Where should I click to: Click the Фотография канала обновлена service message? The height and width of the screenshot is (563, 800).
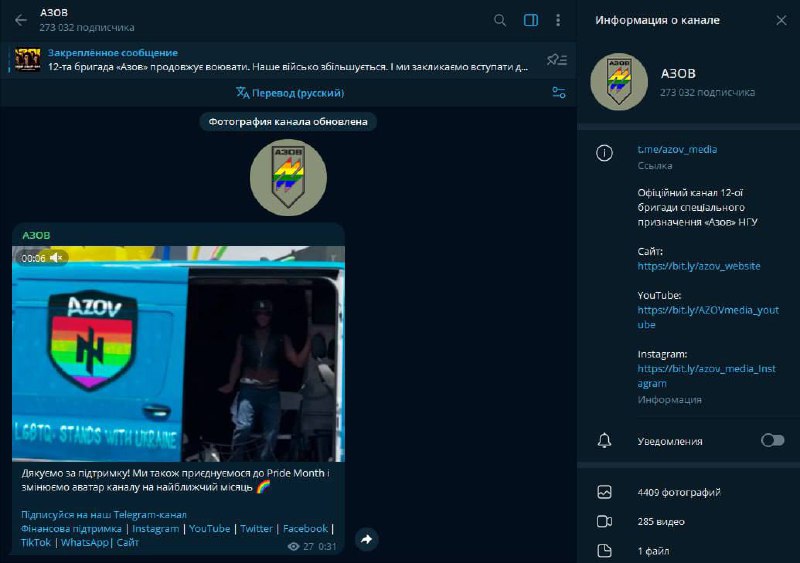click(288, 121)
